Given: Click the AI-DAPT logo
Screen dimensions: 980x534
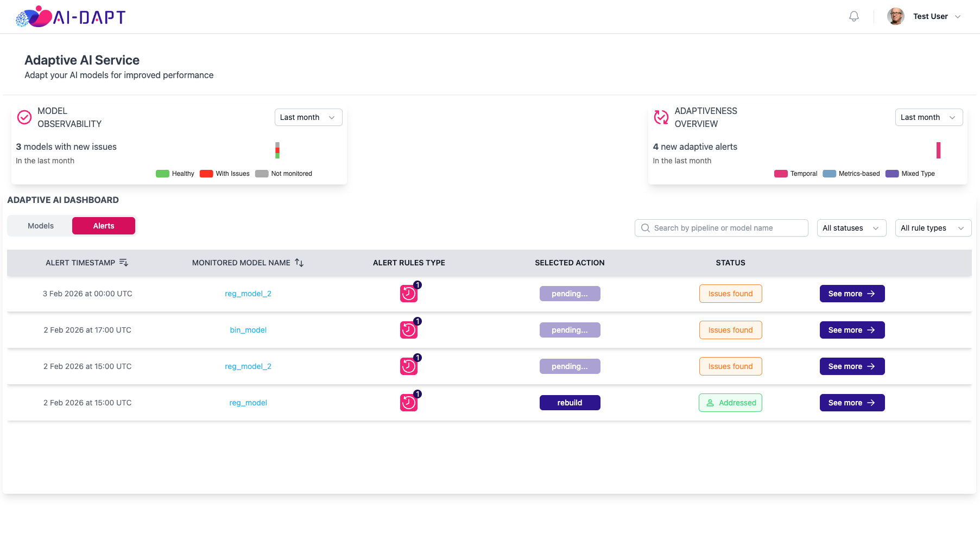Looking at the screenshot, I should (71, 17).
